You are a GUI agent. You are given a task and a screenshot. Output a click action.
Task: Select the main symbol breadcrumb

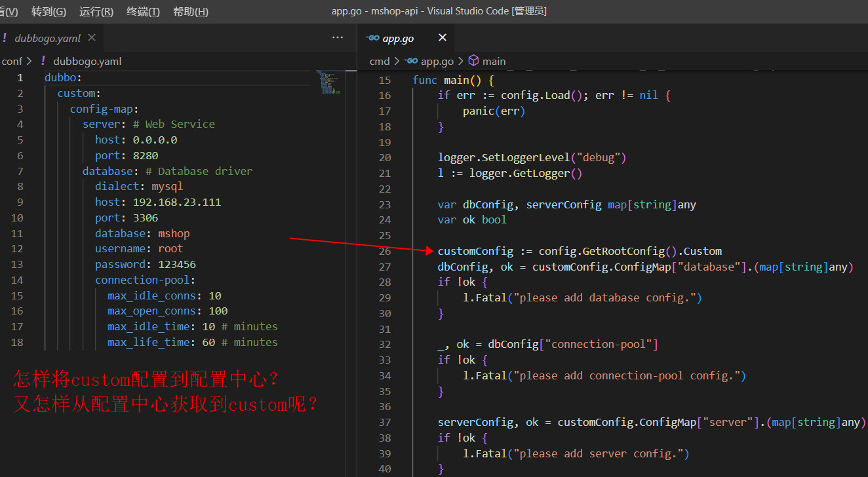click(494, 61)
